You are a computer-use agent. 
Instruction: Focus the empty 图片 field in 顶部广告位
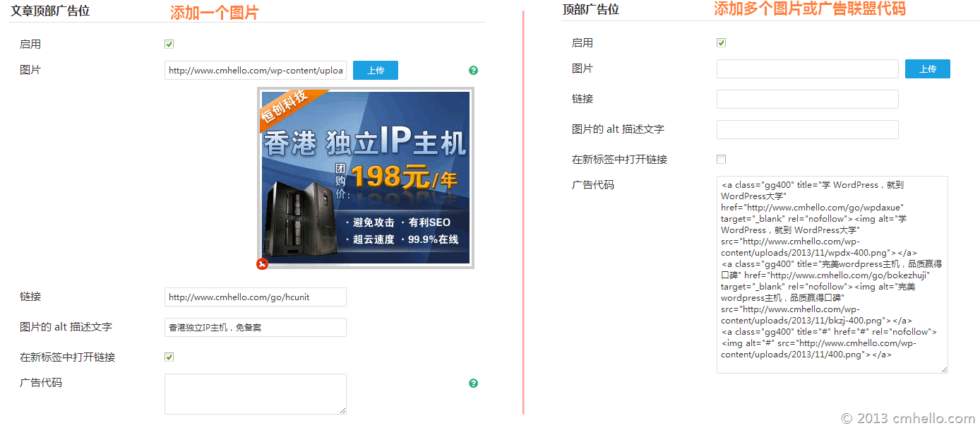pos(808,69)
